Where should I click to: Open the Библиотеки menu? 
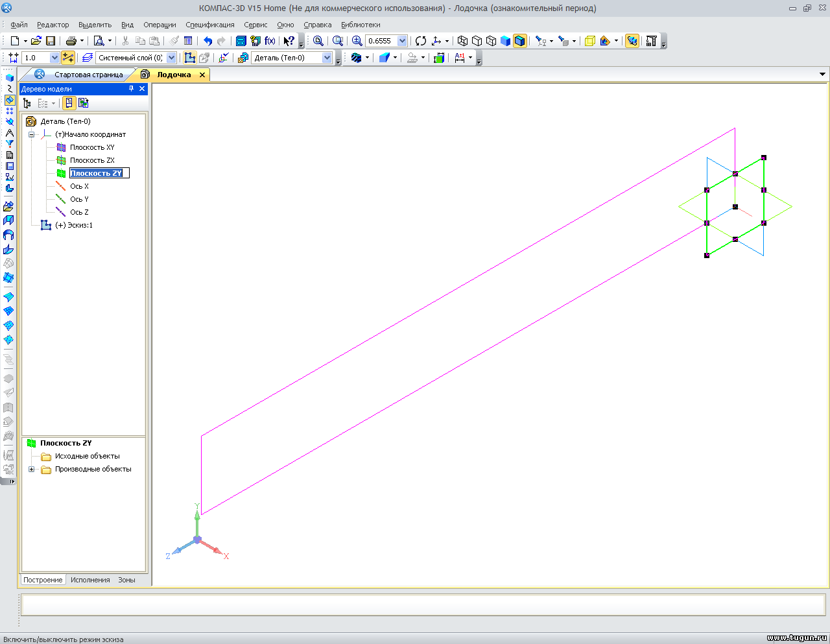361,25
